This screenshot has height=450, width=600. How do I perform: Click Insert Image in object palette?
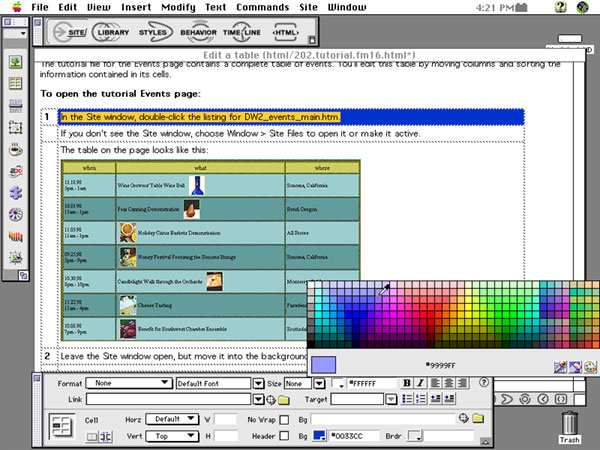click(16, 62)
